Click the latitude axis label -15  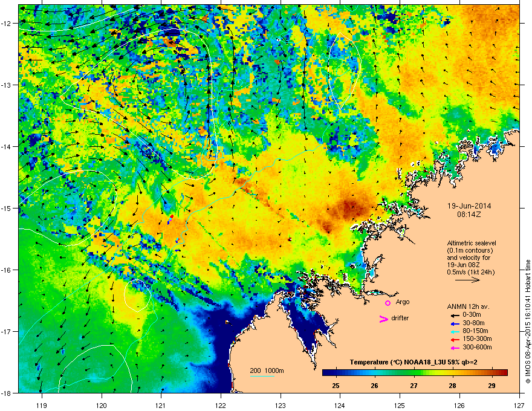(6, 208)
